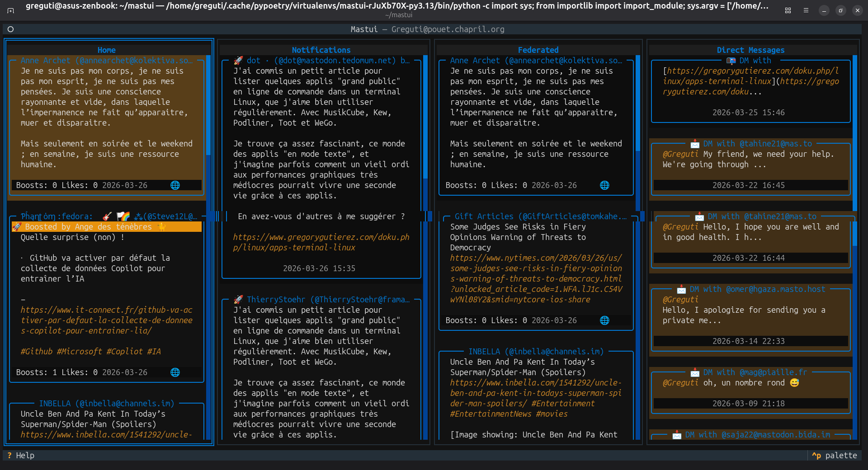
Task: Click the rocket icon beside ThierryStoehr's notification
Action: coord(238,300)
